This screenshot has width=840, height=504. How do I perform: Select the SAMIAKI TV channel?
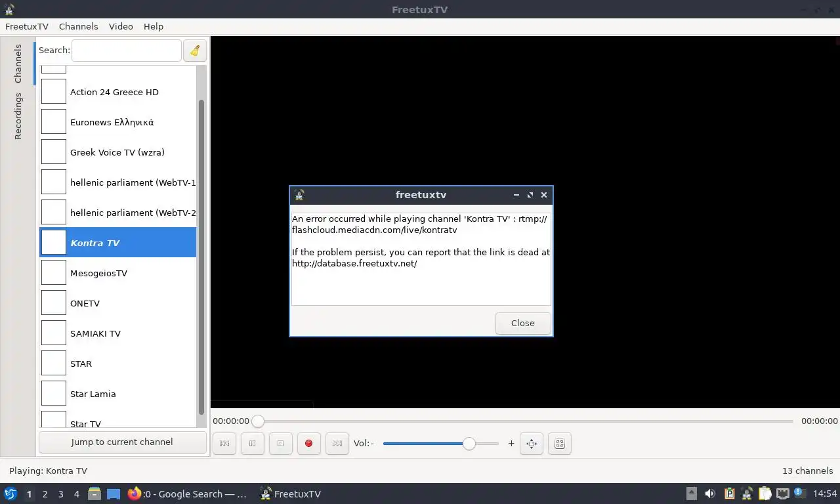(118, 333)
